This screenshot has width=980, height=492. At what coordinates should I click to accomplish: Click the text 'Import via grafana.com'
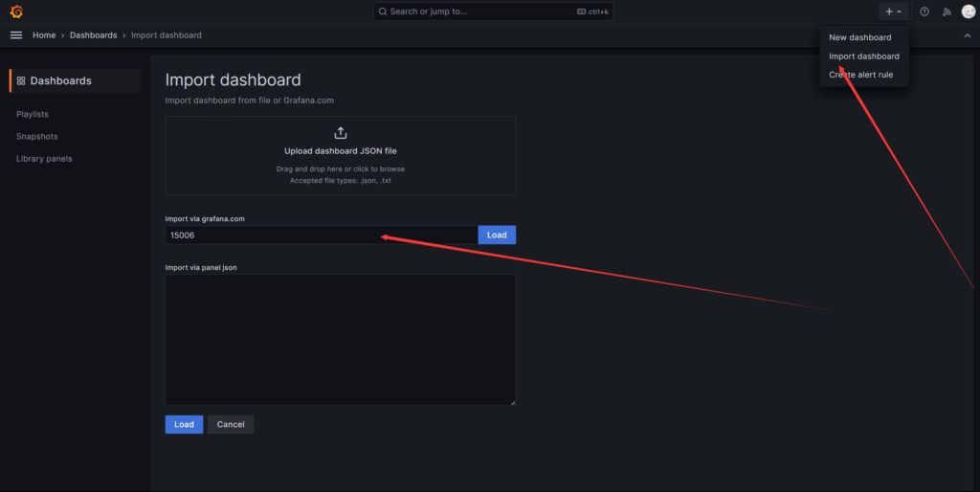coord(205,219)
